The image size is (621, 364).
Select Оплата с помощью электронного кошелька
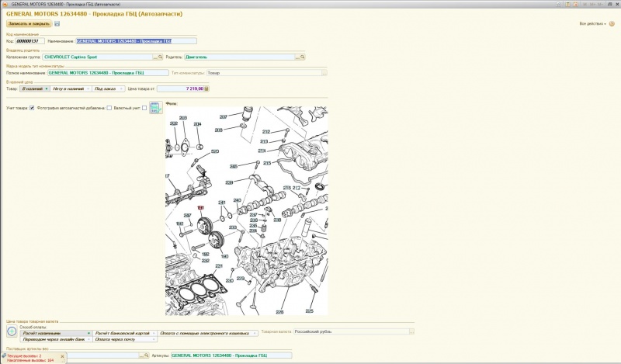click(x=207, y=334)
